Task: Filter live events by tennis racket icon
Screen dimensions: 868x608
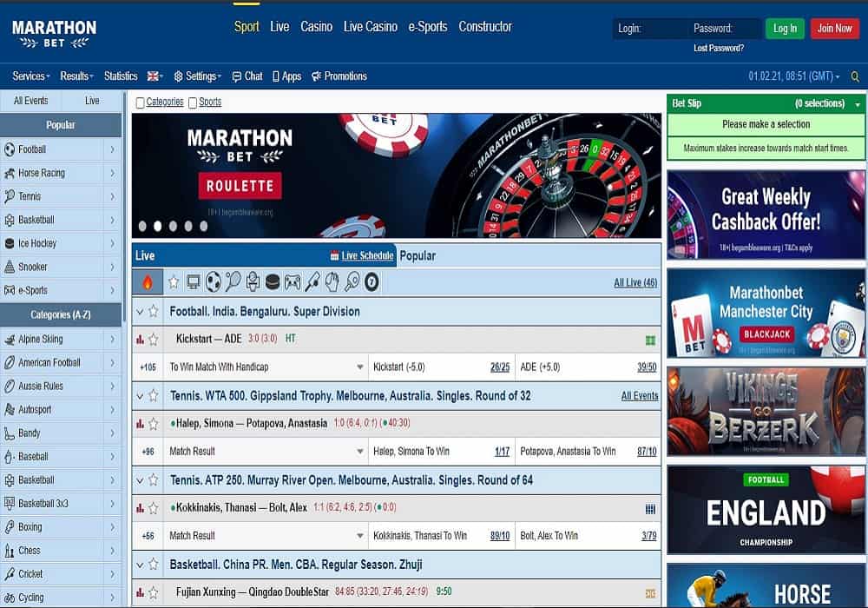Action: click(233, 282)
